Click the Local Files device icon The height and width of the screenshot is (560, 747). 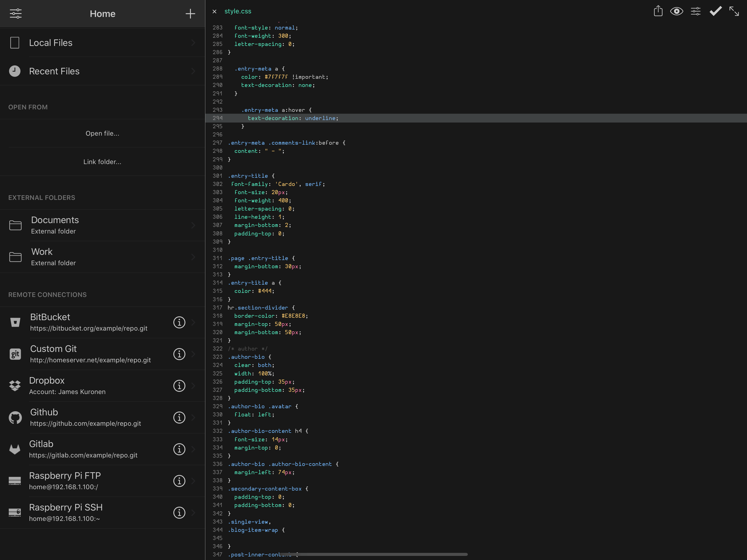[14, 43]
